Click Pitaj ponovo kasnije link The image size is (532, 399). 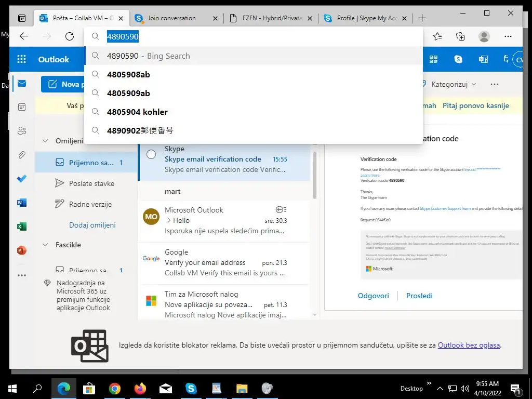point(476,105)
